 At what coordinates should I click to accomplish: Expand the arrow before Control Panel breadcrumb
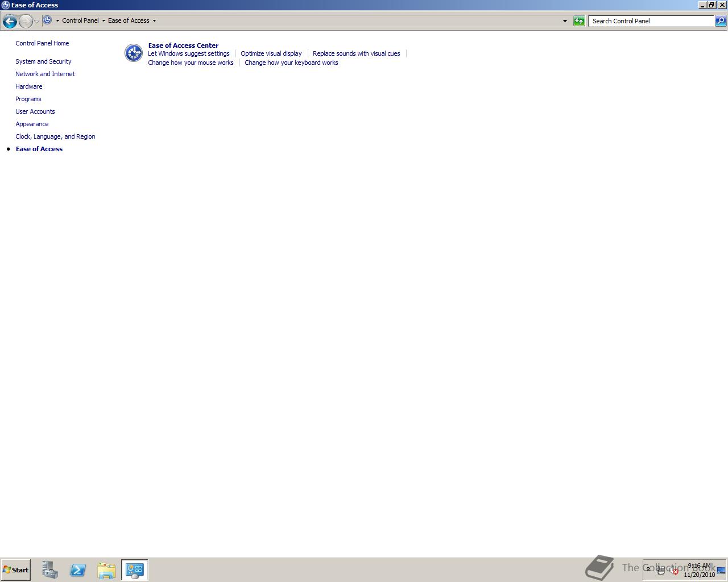[x=57, y=21]
